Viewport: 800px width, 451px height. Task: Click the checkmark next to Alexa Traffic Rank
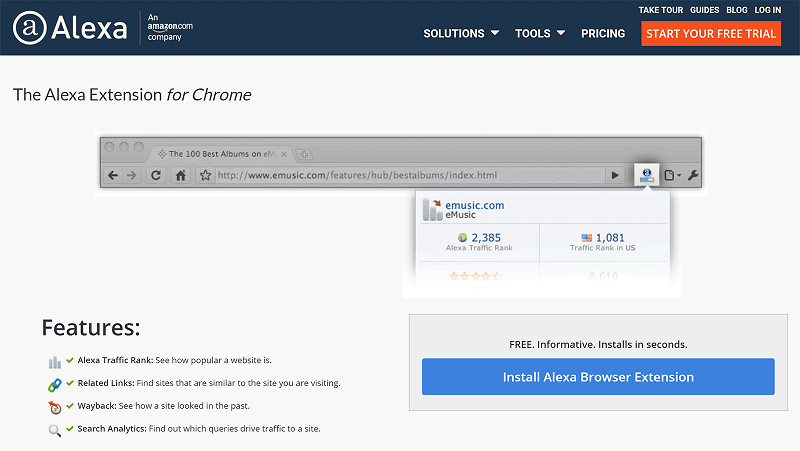70,360
